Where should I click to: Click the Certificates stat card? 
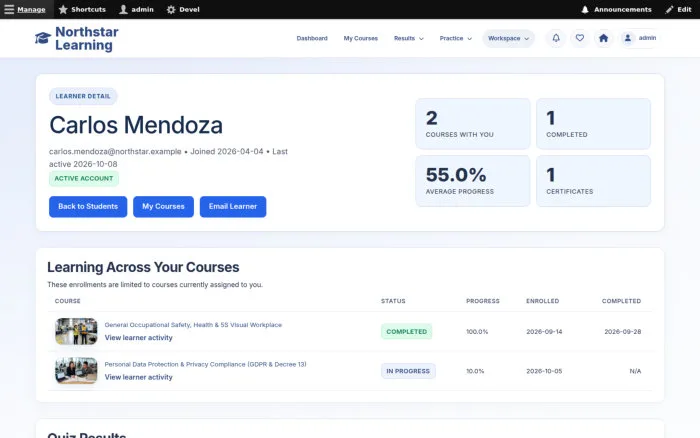[593, 181]
